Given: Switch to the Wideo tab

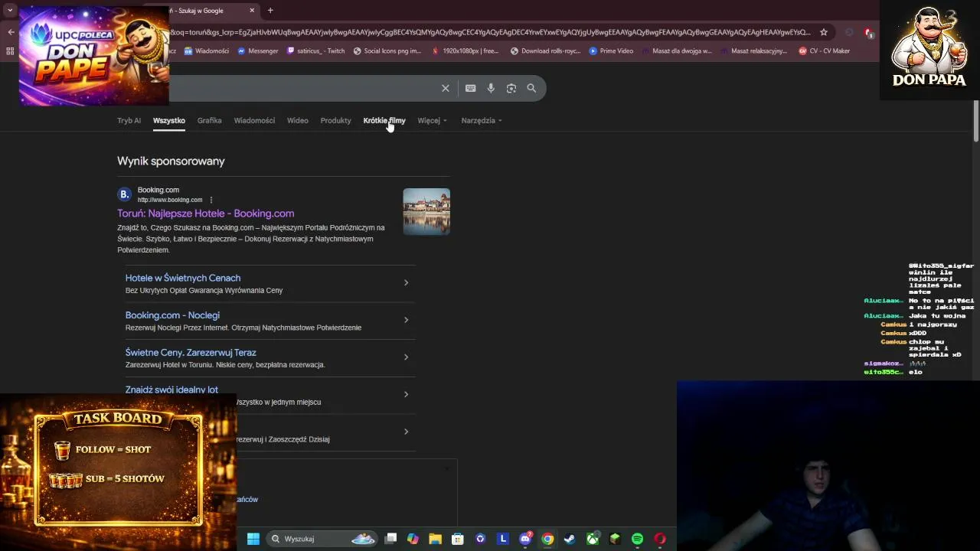Looking at the screenshot, I should point(298,120).
